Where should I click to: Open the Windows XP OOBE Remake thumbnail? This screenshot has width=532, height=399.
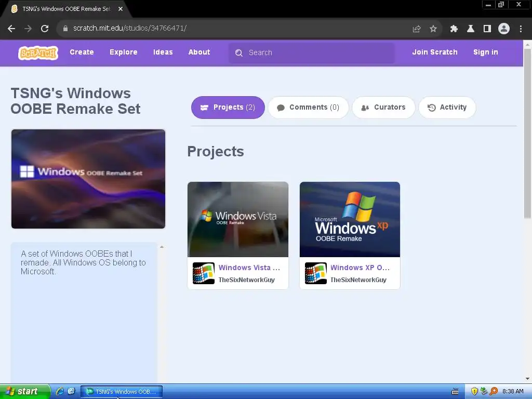click(x=350, y=219)
